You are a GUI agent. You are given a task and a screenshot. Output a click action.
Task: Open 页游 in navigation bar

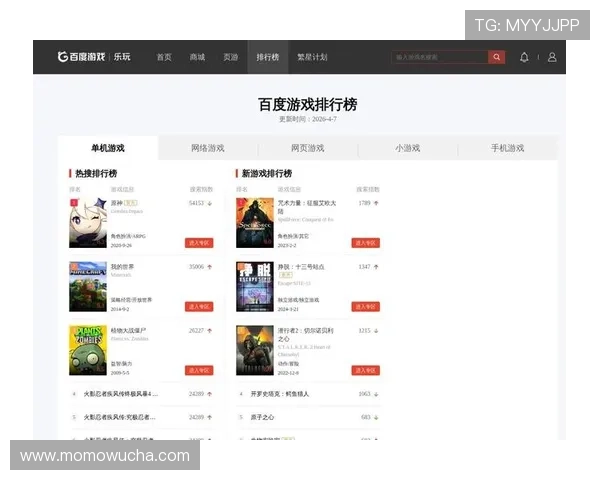[x=231, y=57]
